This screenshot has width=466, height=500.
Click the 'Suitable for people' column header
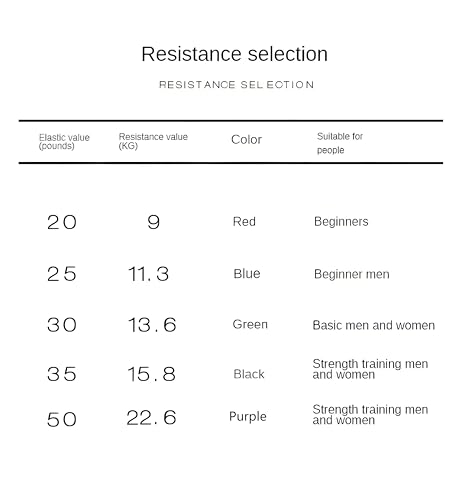point(340,143)
